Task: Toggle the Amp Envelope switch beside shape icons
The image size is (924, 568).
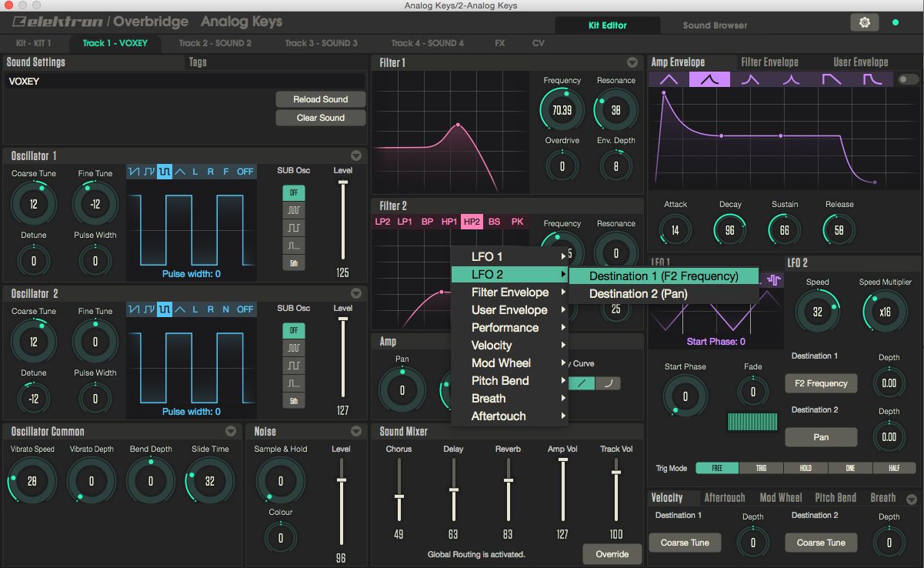Action: coord(908,79)
